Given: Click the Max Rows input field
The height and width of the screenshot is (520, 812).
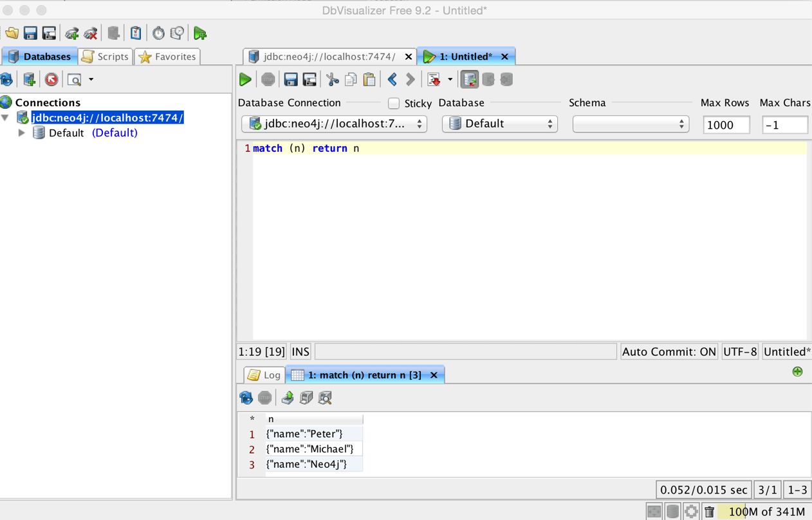Looking at the screenshot, I should pyautogui.click(x=726, y=125).
